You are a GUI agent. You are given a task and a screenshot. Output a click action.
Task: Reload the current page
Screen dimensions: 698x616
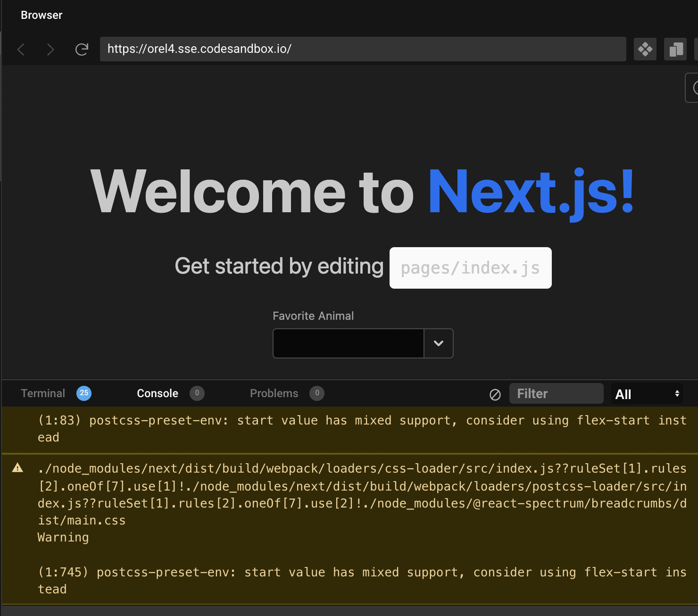[x=82, y=49]
